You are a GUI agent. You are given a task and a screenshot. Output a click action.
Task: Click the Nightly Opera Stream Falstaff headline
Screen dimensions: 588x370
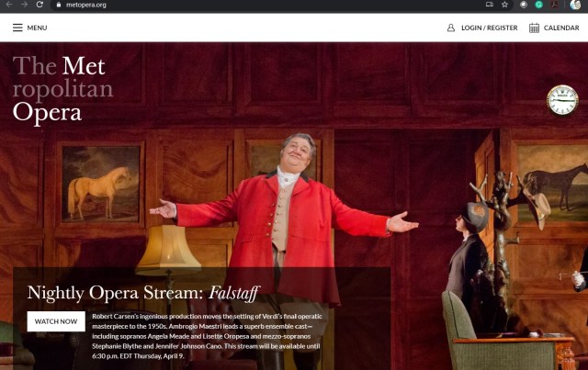pyautogui.click(x=143, y=293)
